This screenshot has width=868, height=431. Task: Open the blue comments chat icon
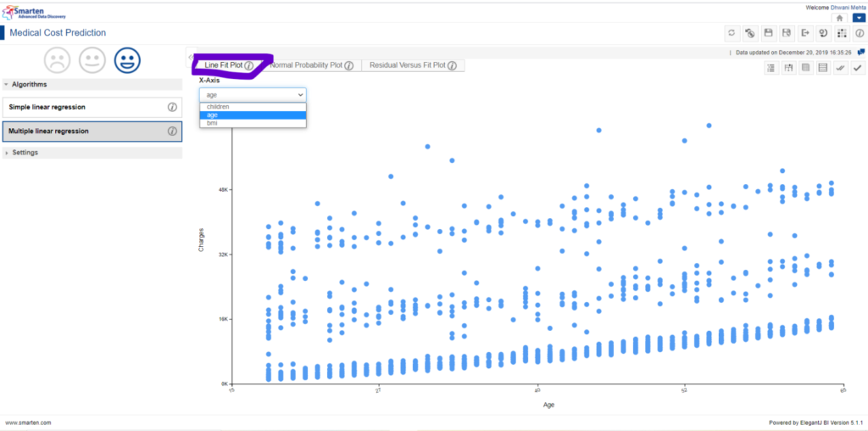pyautogui.click(x=861, y=52)
